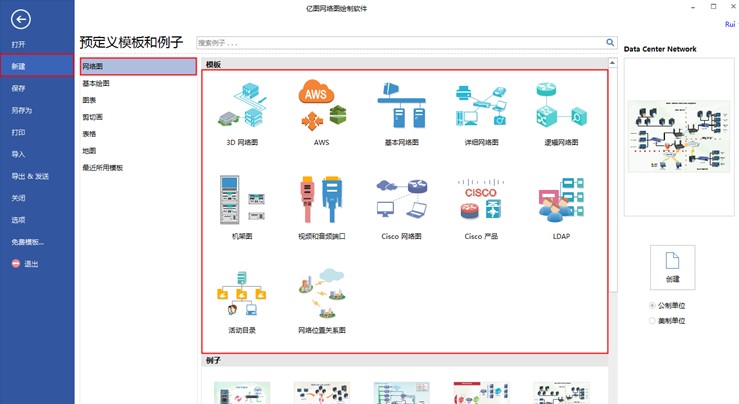Select the 基本绘图 category
This screenshot has width=739, height=404.
[96, 83]
